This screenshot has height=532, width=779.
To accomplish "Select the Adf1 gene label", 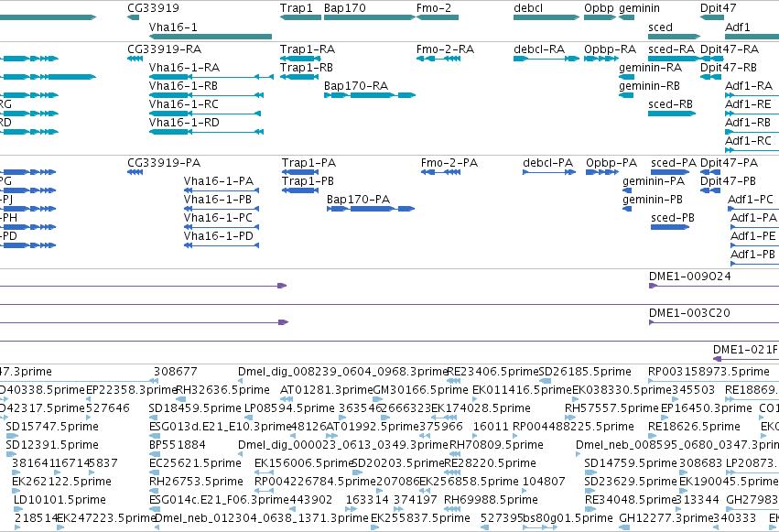I will pos(737,27).
